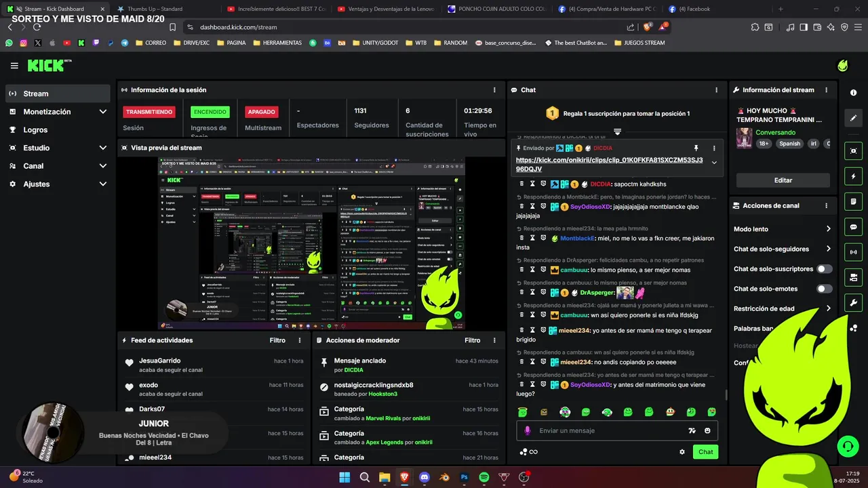Open the hamburger navigation menu

pos(14,66)
